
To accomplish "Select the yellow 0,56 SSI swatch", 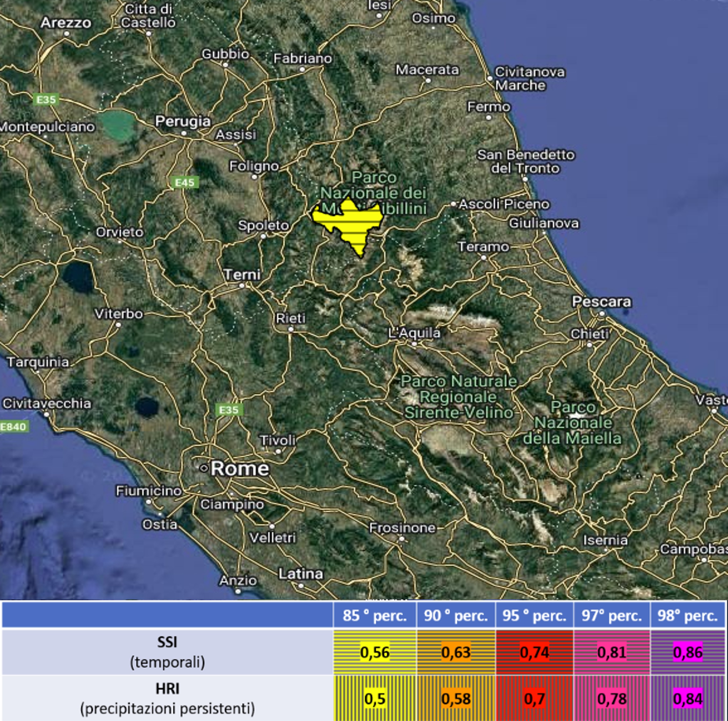I will click(x=374, y=652).
